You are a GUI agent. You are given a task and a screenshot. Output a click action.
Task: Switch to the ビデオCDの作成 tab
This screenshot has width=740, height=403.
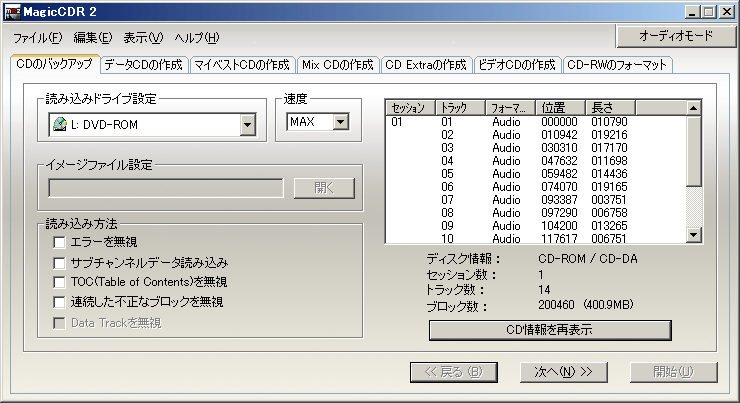point(517,65)
